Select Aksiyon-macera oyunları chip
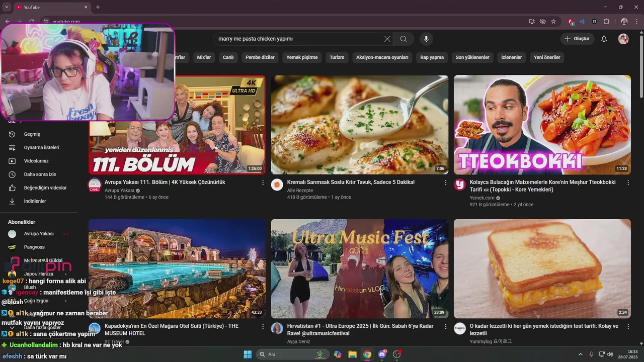Image resolution: width=644 pixels, height=362 pixels. (x=382, y=57)
